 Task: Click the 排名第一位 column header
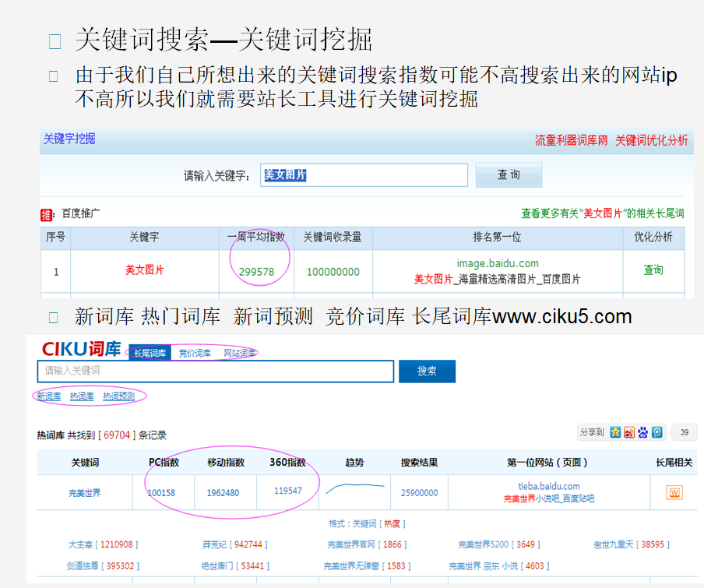coord(497,237)
